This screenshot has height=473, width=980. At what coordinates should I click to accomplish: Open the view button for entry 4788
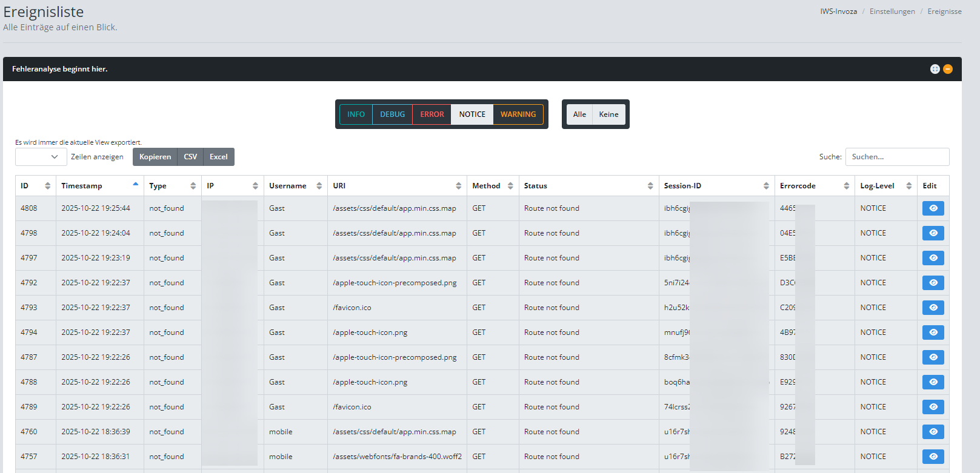(x=933, y=382)
